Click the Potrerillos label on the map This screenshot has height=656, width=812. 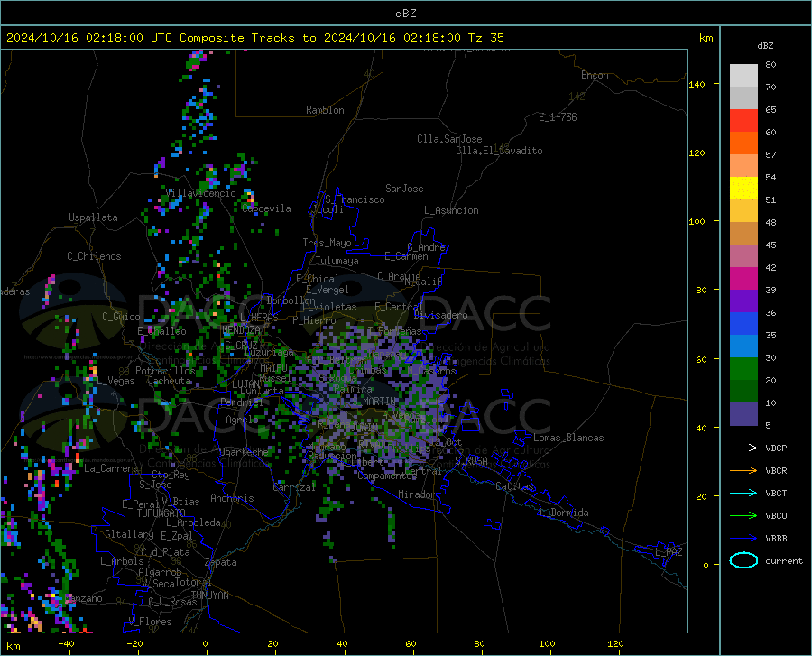[x=165, y=371]
